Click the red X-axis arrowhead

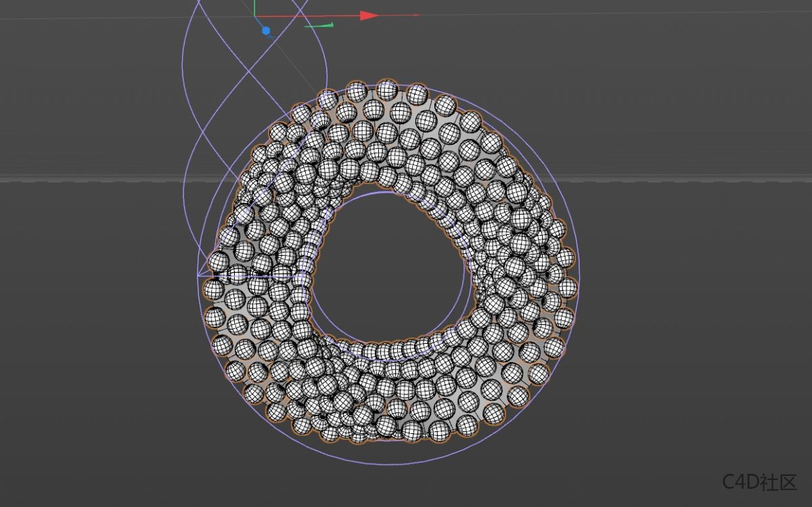[368, 15]
